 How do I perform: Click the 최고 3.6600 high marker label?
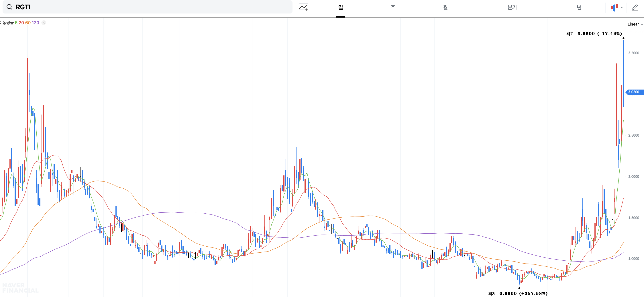tap(594, 34)
